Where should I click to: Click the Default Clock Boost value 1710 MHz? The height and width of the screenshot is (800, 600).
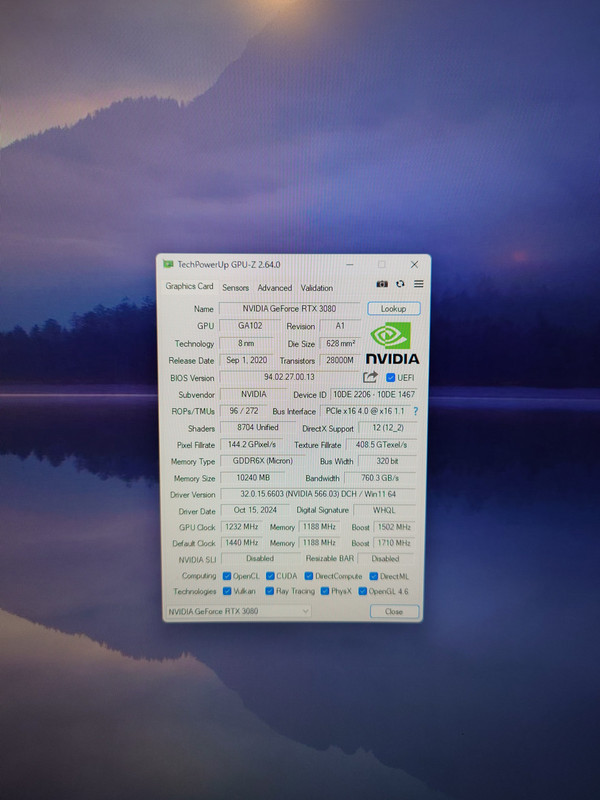pyautogui.click(x=394, y=542)
